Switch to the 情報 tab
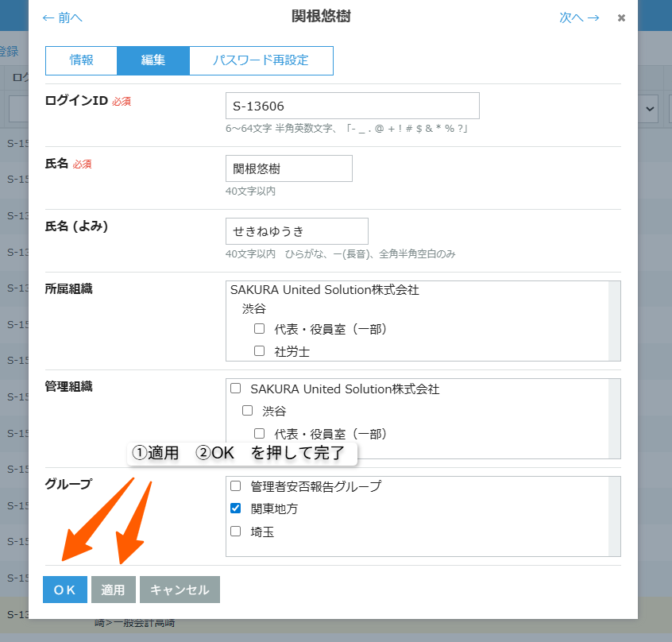Screen dimensions: 672x642 82,60
